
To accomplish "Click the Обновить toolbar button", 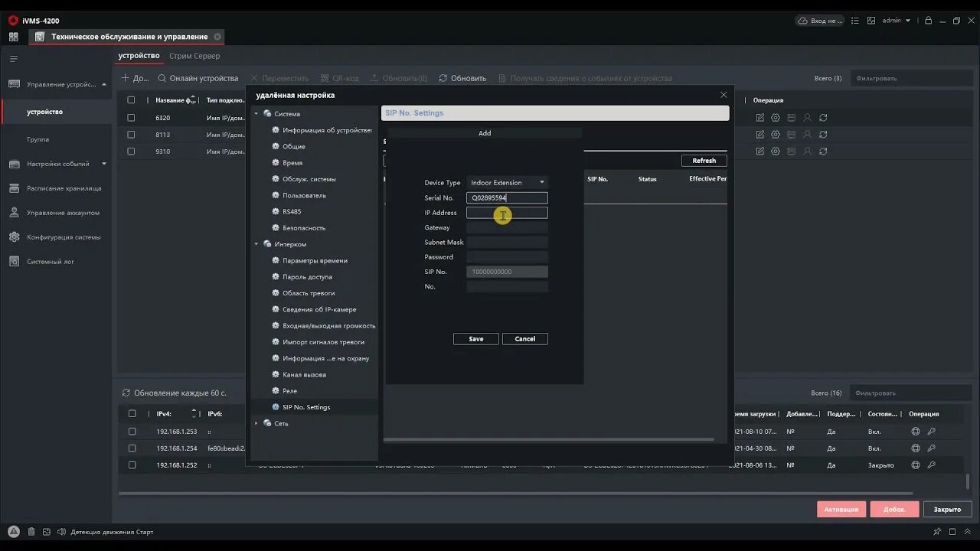I will click(x=462, y=78).
